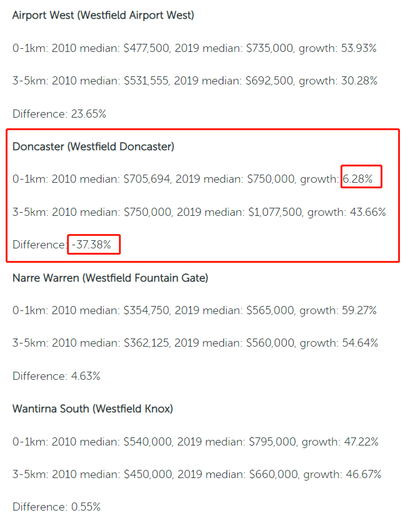Screen dimensions: 420x525
Task: Click Airport West 3-5km growth 30.28%
Action: tap(359, 81)
